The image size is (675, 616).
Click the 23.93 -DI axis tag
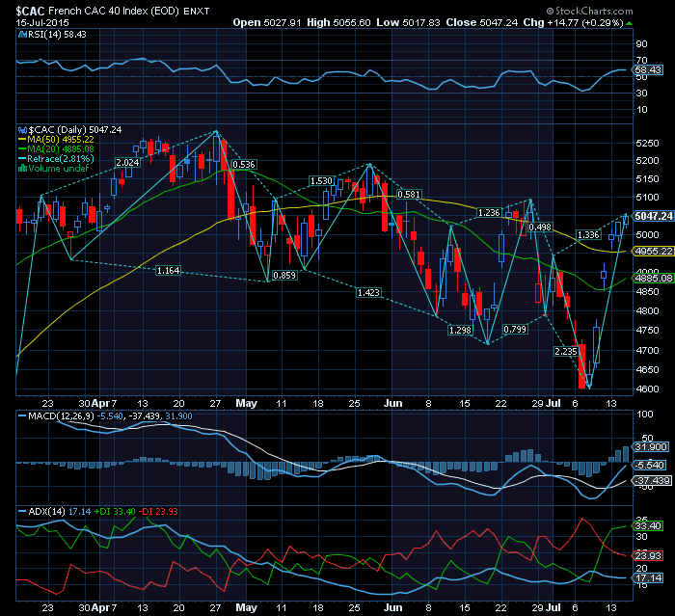[648, 555]
